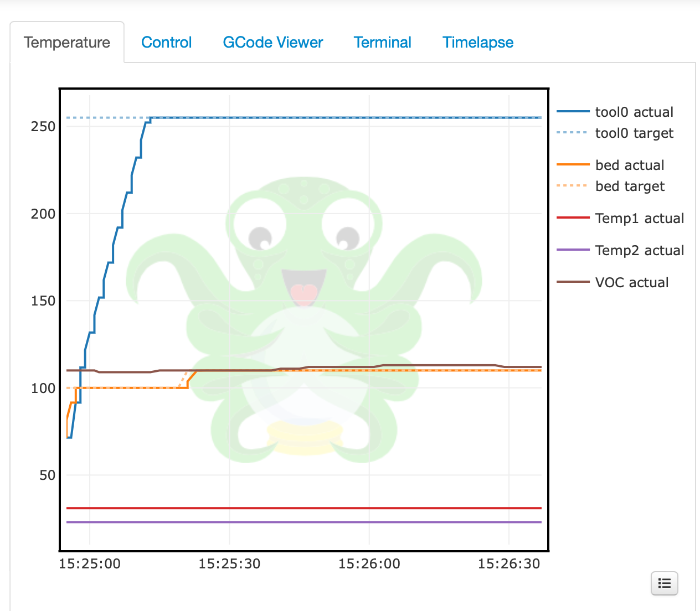Toggle the tool0 actual legend entry
The width and height of the screenshot is (700, 611).
tap(615, 112)
